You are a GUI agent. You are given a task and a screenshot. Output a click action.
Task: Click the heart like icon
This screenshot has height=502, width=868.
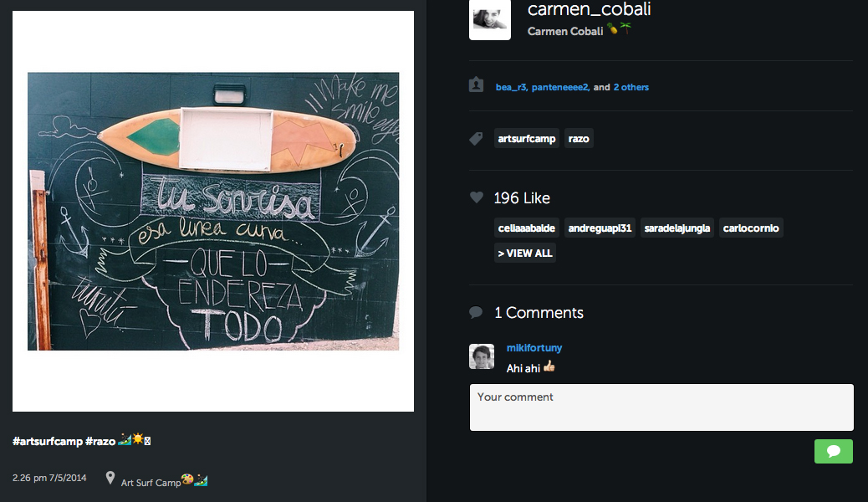[477, 197]
